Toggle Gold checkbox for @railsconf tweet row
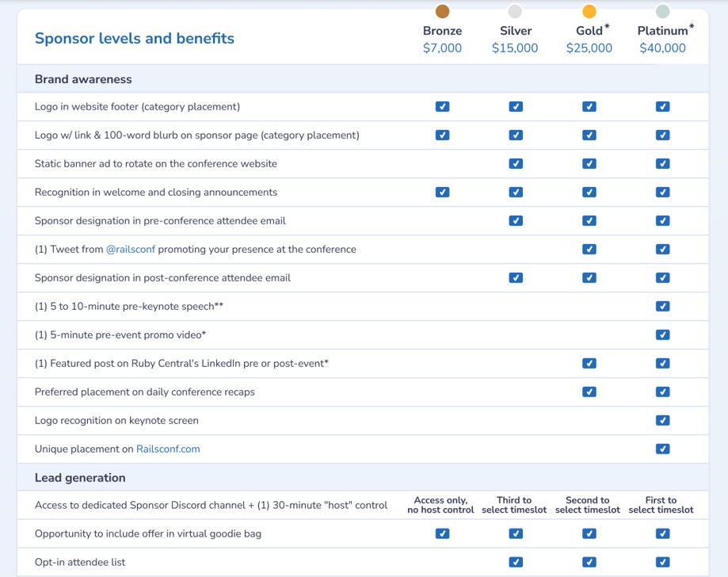Viewport: 728px width, 577px height. [589, 249]
